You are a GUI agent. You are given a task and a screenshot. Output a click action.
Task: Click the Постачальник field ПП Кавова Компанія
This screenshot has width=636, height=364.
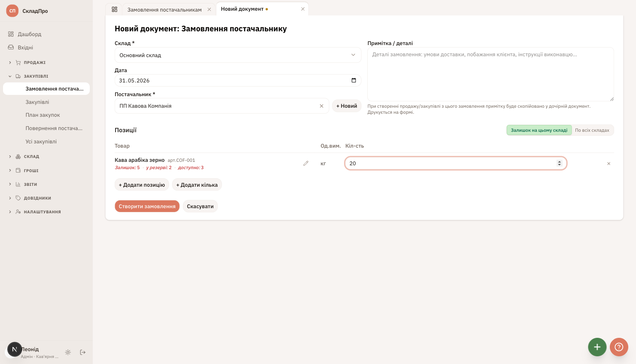pyautogui.click(x=222, y=106)
